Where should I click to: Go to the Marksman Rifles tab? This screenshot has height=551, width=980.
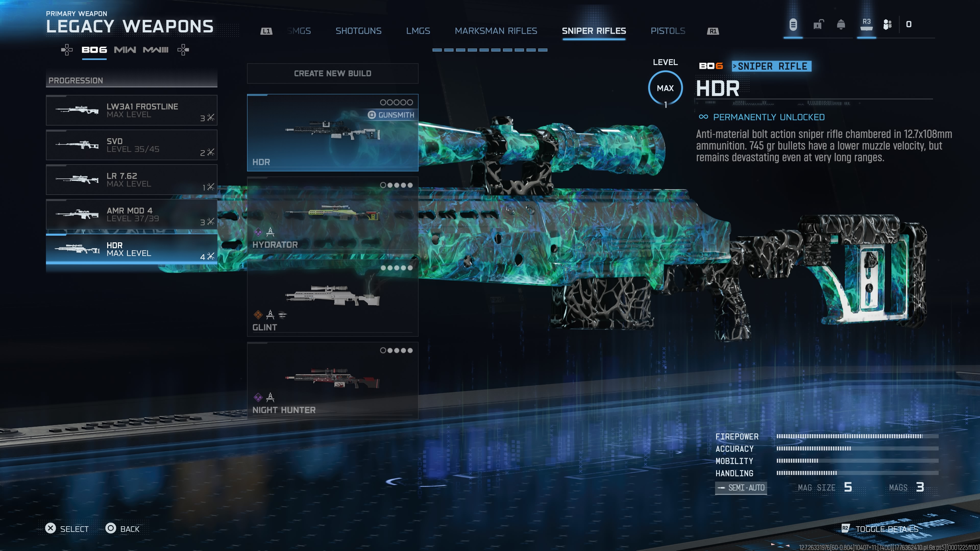click(496, 31)
